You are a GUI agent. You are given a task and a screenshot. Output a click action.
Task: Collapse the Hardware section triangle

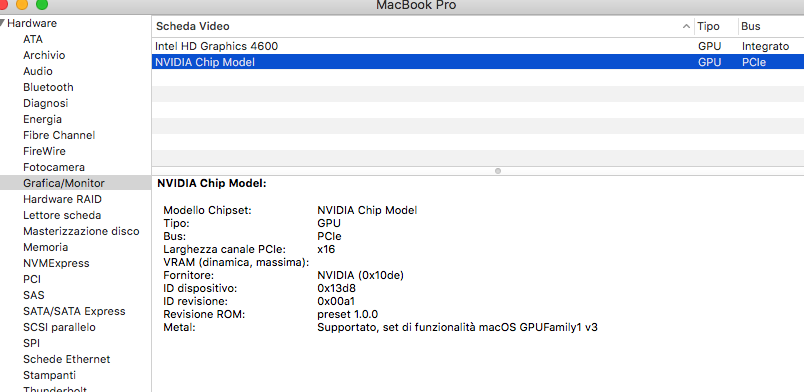click(x=3, y=23)
